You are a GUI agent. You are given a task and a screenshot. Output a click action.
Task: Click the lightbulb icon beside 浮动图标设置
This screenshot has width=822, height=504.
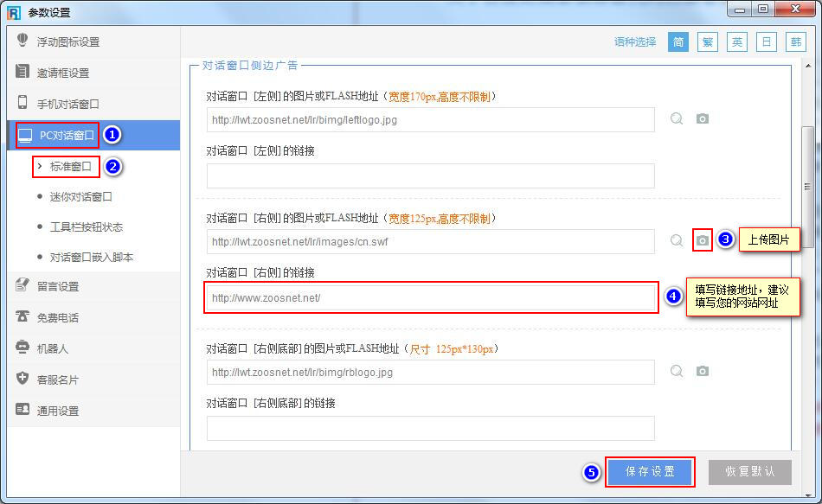click(22, 40)
